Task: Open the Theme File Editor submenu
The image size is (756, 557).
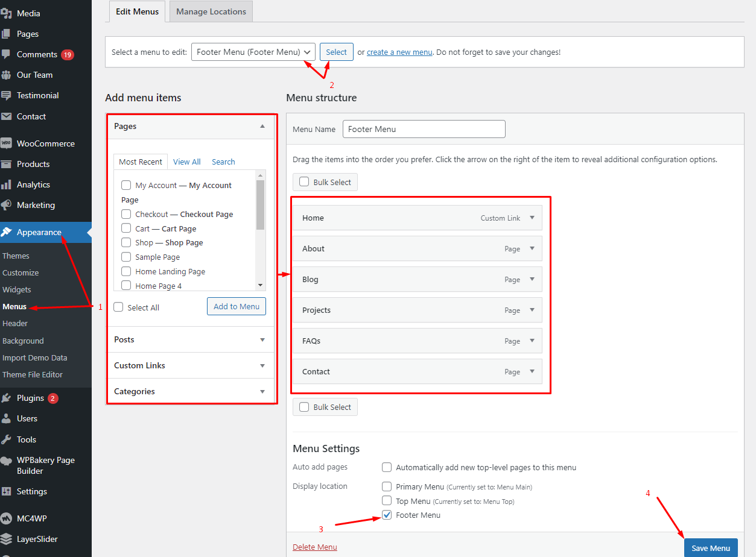Action: point(33,374)
